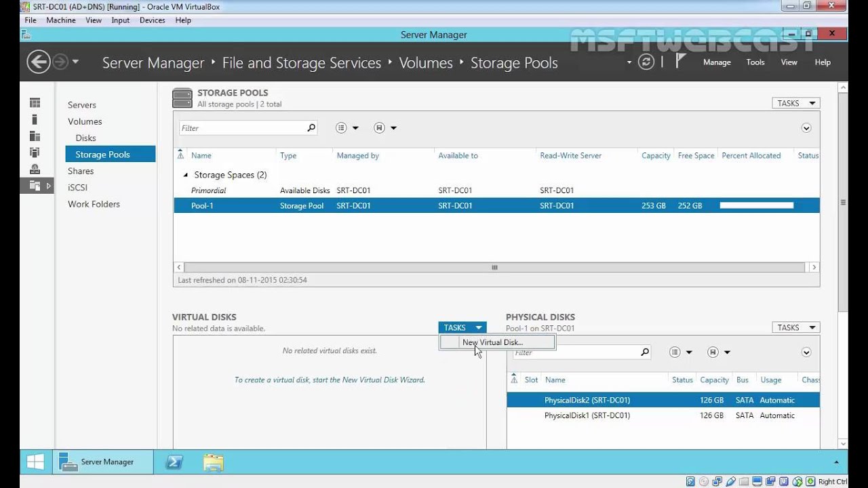Launch PowerShell from taskbar
The height and width of the screenshot is (488, 868).
tap(174, 462)
